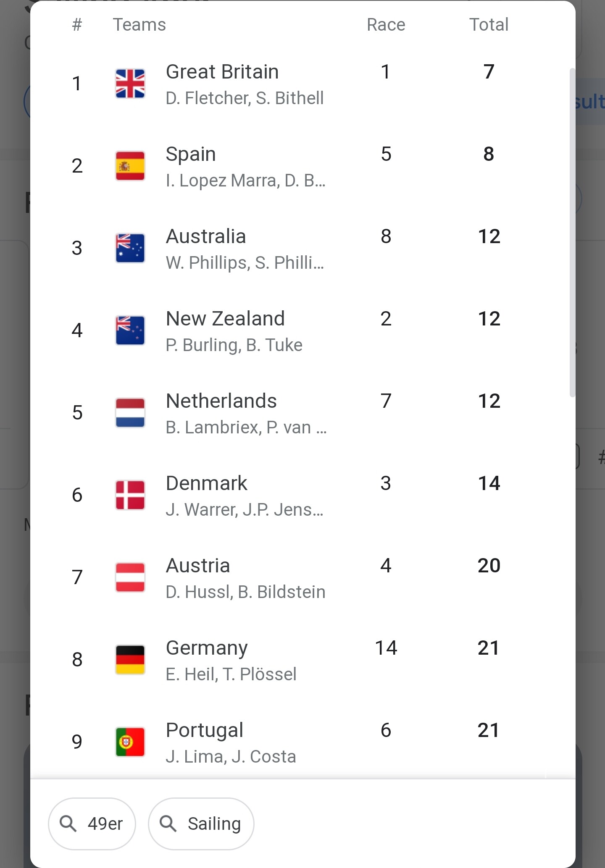Select the Denmark flag icon
This screenshot has width=605, height=868.
click(x=130, y=495)
